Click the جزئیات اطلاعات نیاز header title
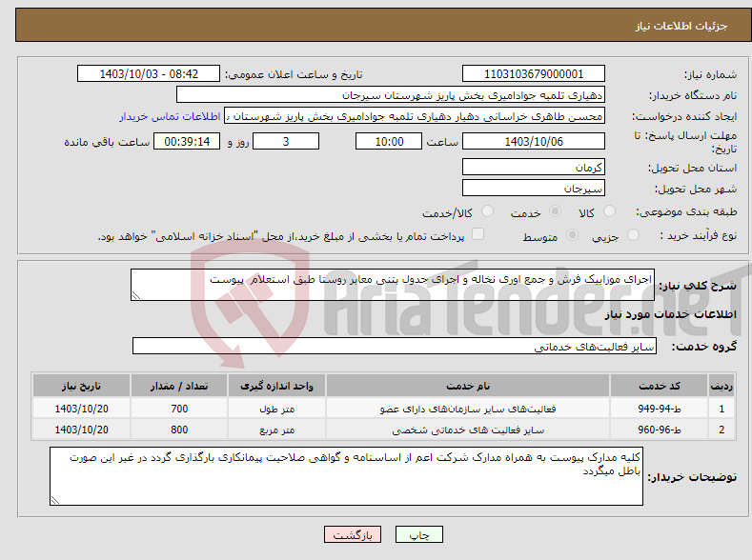This screenshot has width=752, height=560. tap(681, 26)
